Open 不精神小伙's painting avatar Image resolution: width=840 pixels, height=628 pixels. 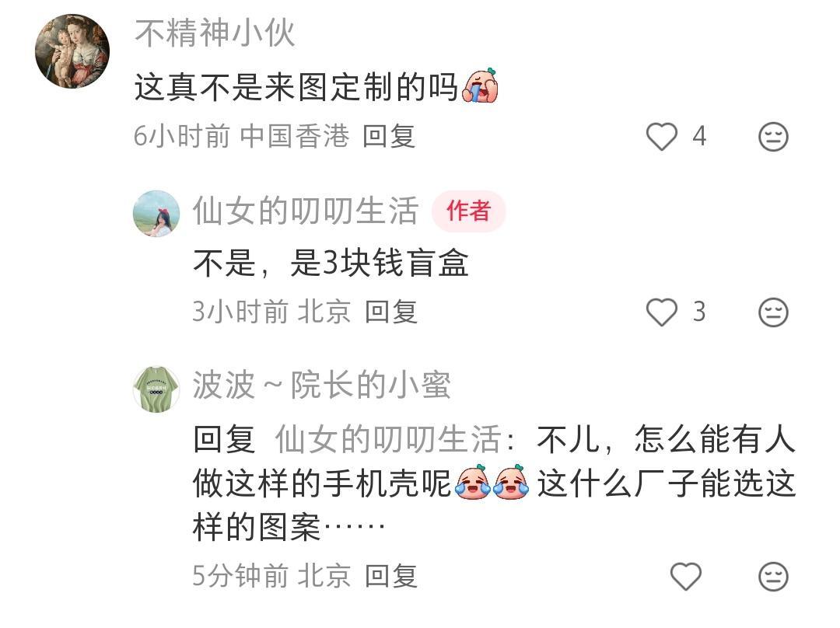(72, 51)
